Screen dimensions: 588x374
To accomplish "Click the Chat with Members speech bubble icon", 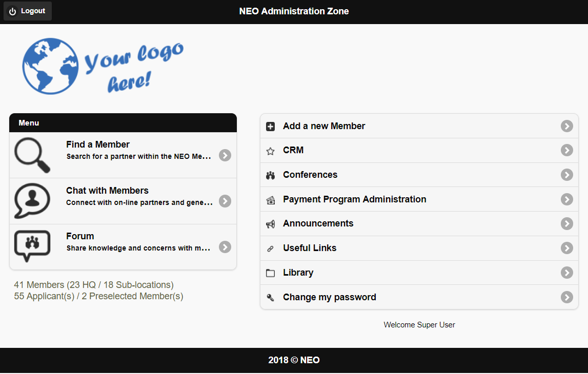I will (32, 201).
